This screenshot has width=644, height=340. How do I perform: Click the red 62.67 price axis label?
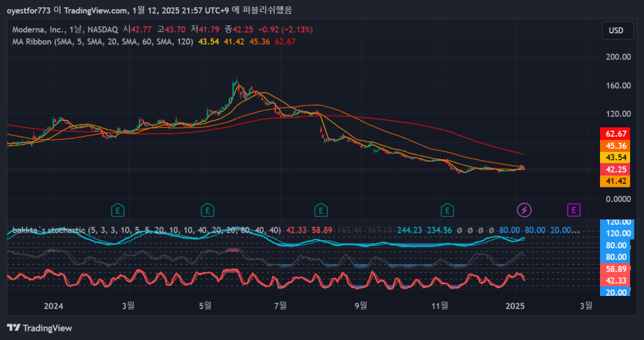coord(615,133)
